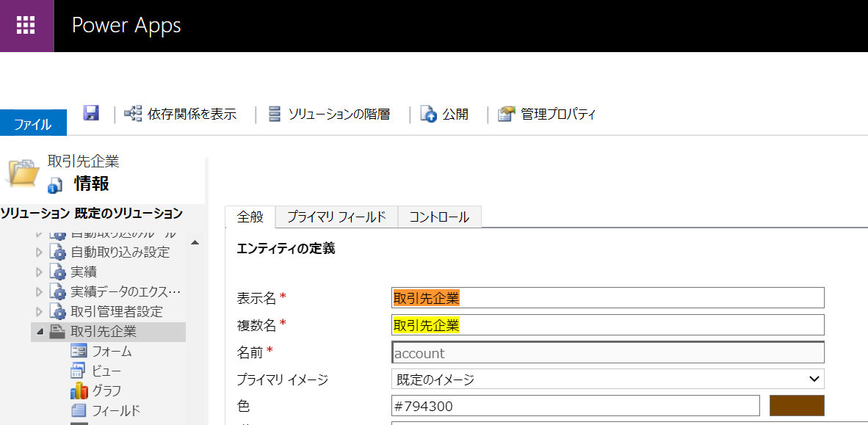Click the brown color swatch next to 色
Screen dimensions: 868x425
798,405
